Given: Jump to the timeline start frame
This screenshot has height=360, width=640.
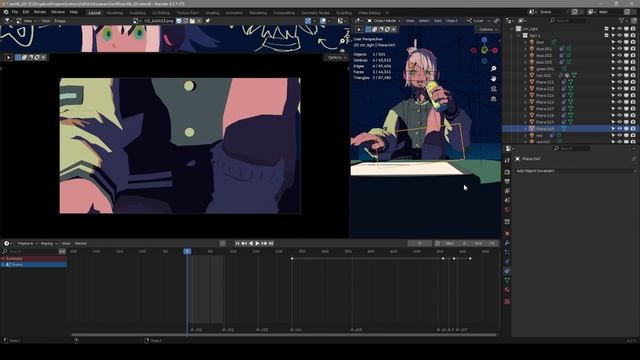Looking at the screenshot, I should tap(237, 243).
